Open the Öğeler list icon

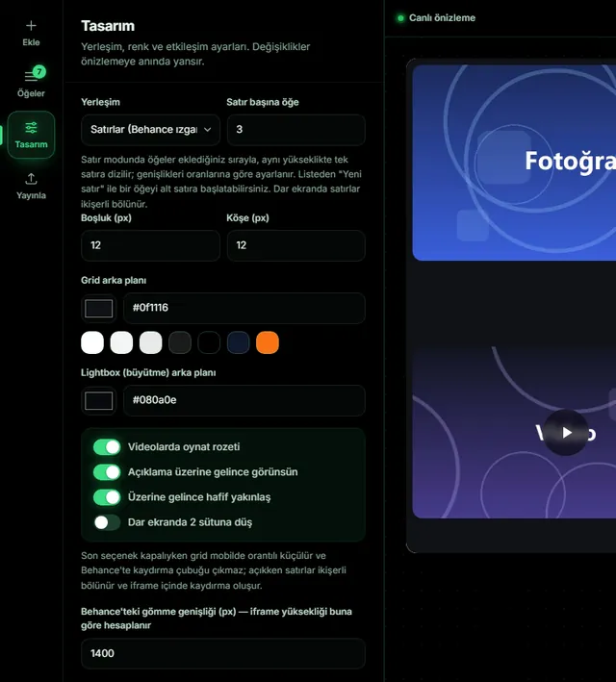31,77
